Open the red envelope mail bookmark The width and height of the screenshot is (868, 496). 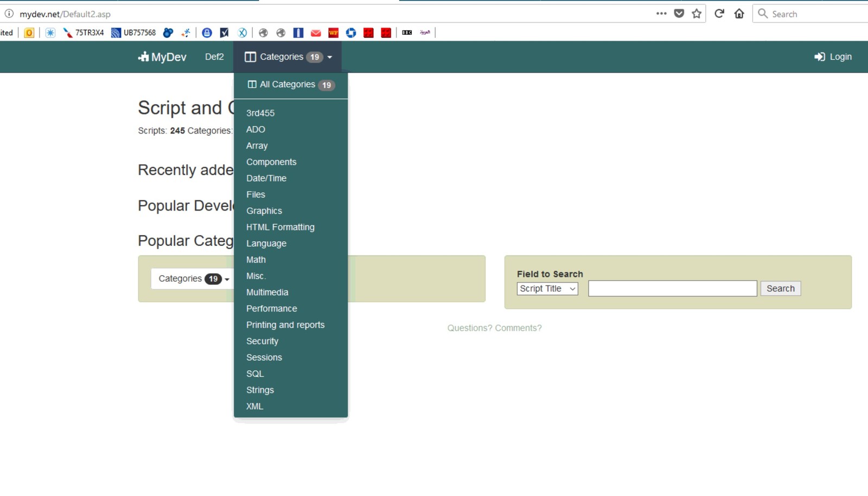[x=316, y=33]
